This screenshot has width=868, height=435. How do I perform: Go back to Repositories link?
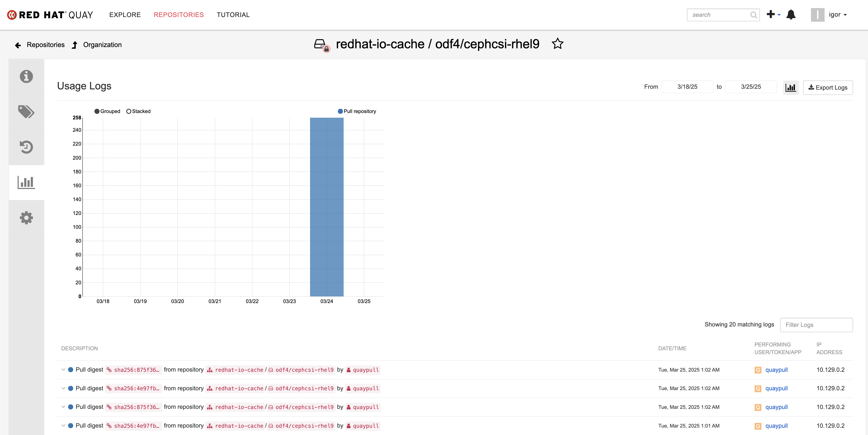(x=46, y=45)
